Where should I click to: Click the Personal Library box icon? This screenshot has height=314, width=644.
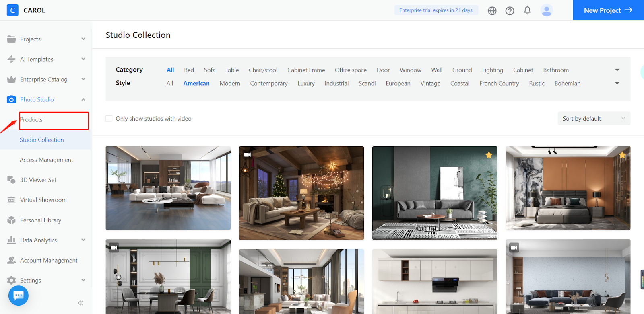[11, 220]
